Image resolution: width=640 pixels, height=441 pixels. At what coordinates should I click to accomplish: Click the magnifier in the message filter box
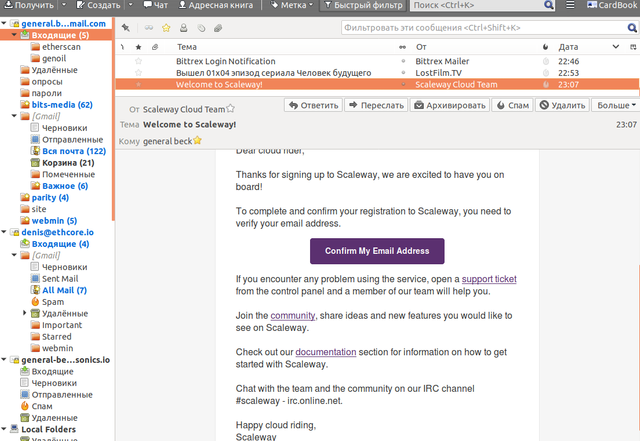[x=632, y=28]
